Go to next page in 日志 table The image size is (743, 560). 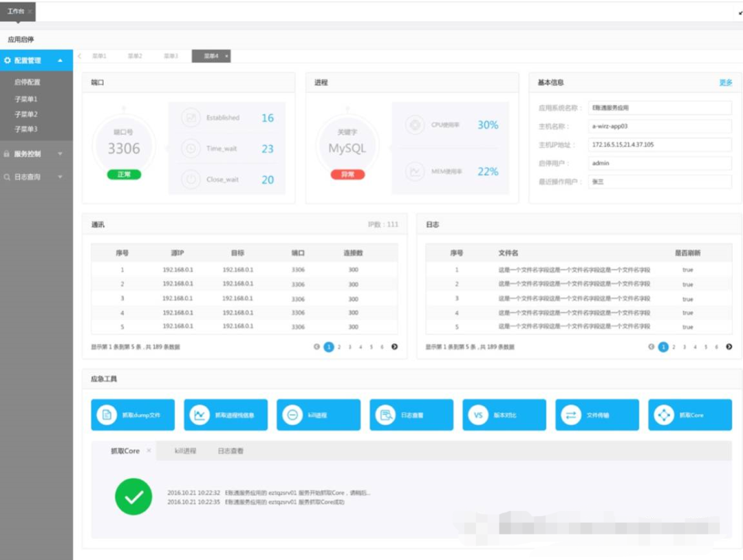tap(729, 347)
